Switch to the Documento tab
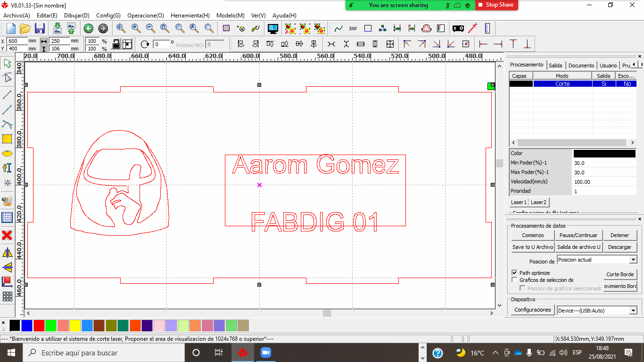This screenshot has width=644, height=362. pos(581,66)
